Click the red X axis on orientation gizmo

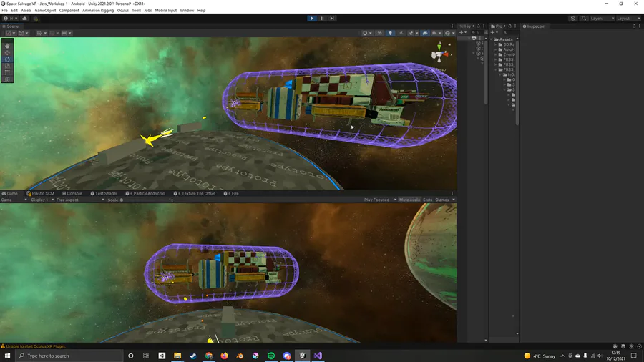pos(447,54)
